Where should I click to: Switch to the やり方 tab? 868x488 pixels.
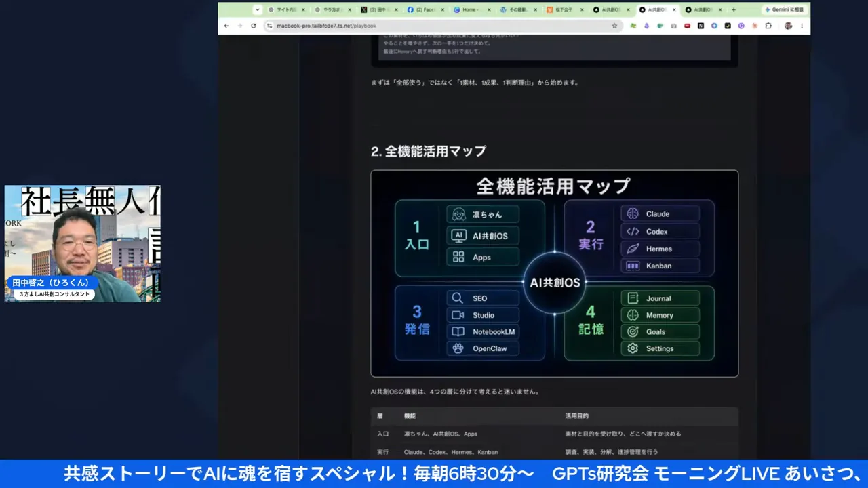coord(332,9)
